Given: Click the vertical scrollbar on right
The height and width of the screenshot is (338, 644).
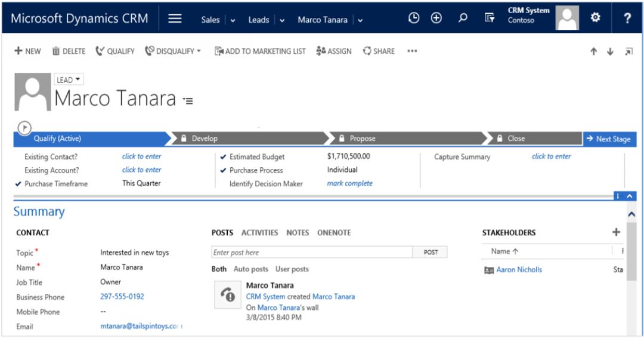Looking at the screenshot, I should [631, 251].
